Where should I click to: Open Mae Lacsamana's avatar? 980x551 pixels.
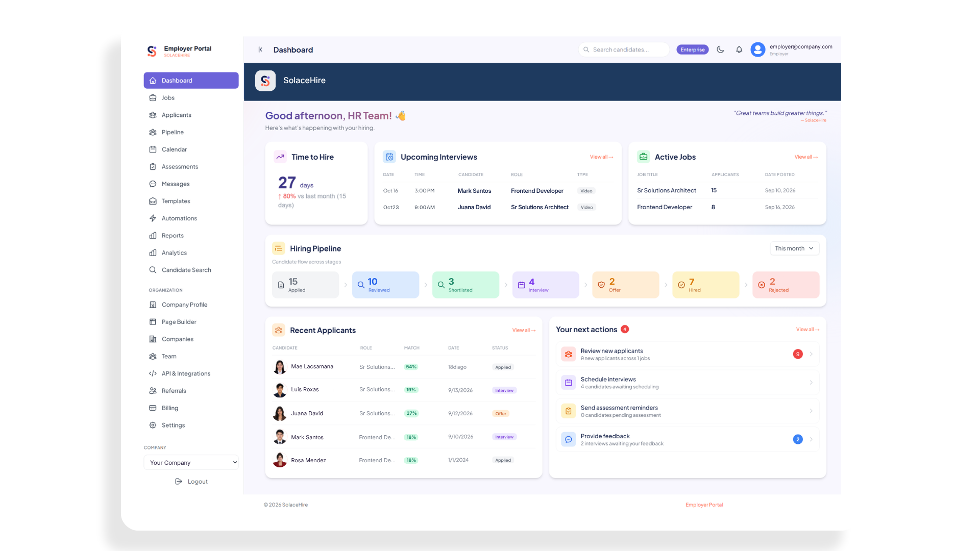pos(280,367)
